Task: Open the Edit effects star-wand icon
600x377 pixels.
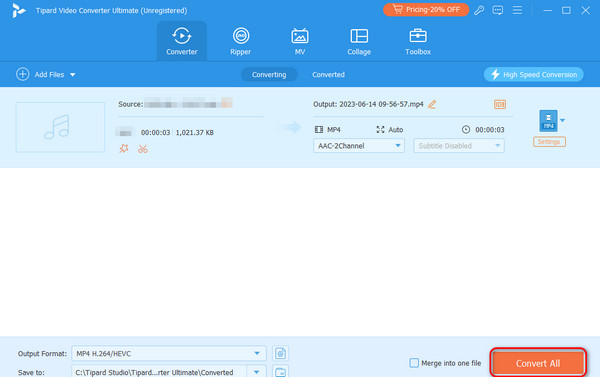Action: (x=124, y=149)
